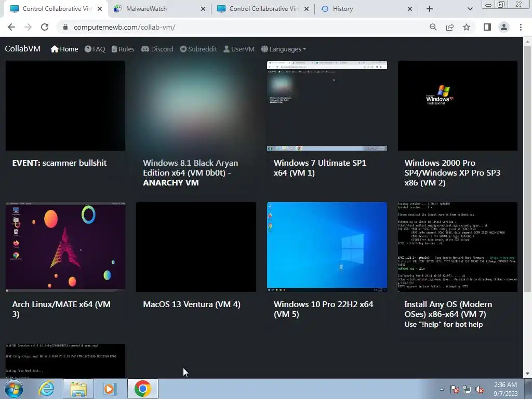Reload the CollabVM page
Viewport: 532px width, 399px height.
[45, 27]
